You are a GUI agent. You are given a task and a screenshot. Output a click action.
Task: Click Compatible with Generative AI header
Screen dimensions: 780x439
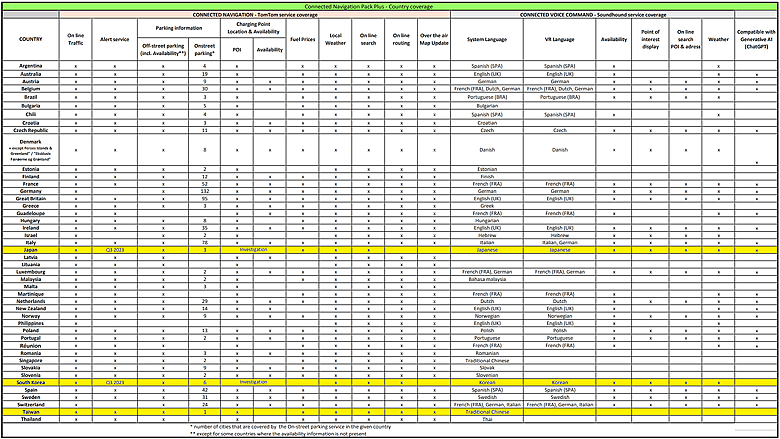click(756, 39)
